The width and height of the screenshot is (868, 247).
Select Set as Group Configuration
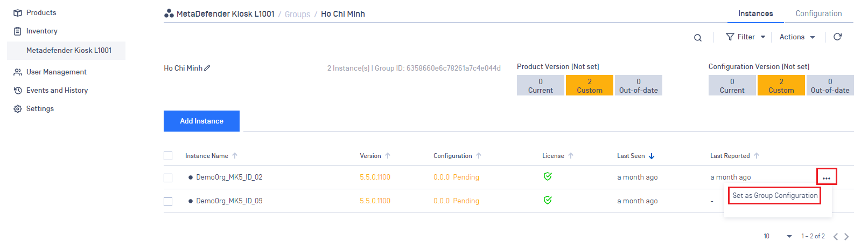coord(775,195)
